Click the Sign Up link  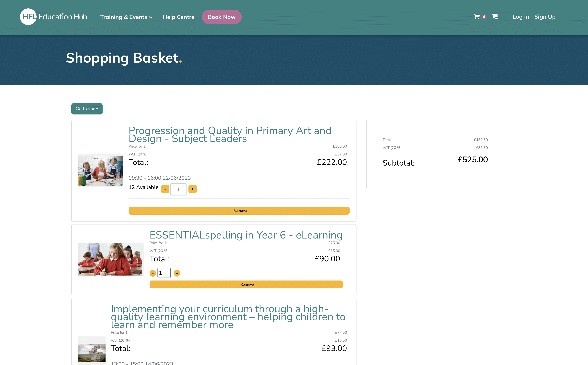point(545,17)
